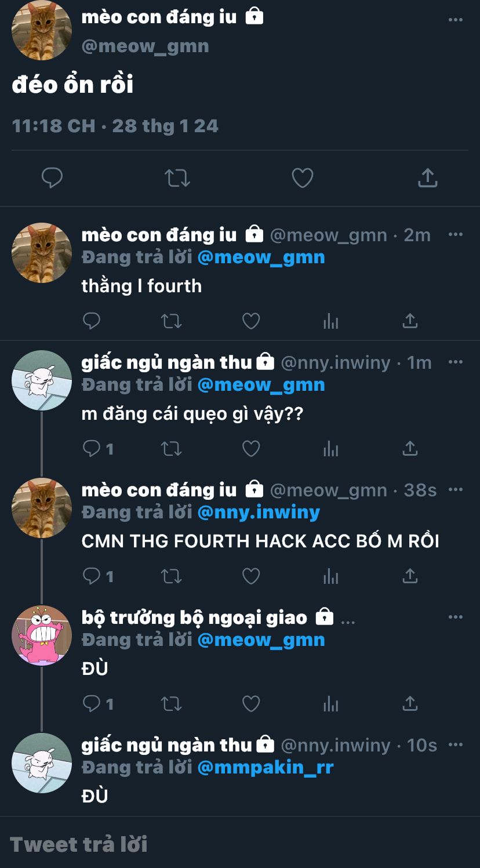Retweet the "CMN THG FOURTH HACK ACC" reply
This screenshot has width=480, height=868.
coord(171,576)
